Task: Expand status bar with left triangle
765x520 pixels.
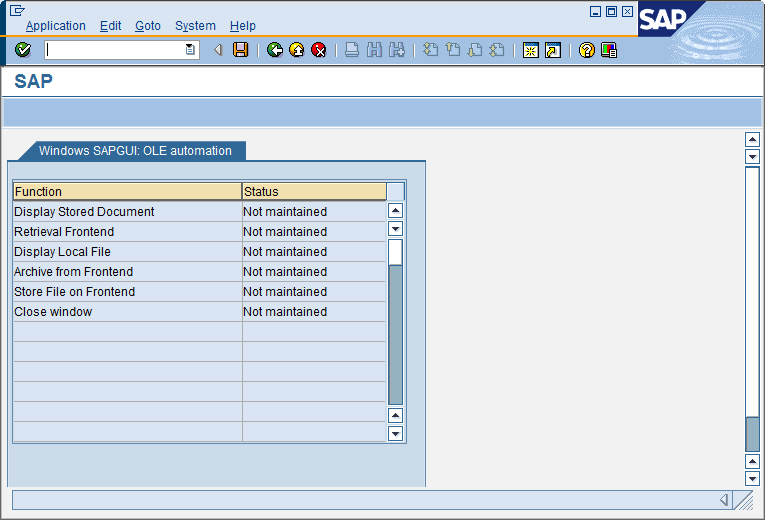Action: coord(724,499)
